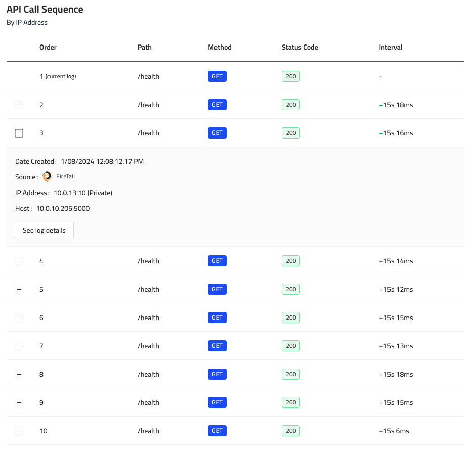Expand order 5 row details
The width and height of the screenshot is (476, 453).
19,289
